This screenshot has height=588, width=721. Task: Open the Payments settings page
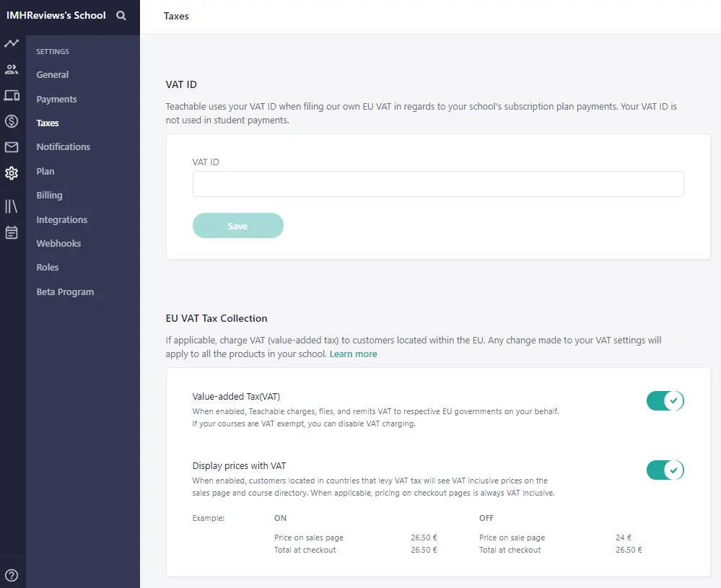pyautogui.click(x=56, y=100)
